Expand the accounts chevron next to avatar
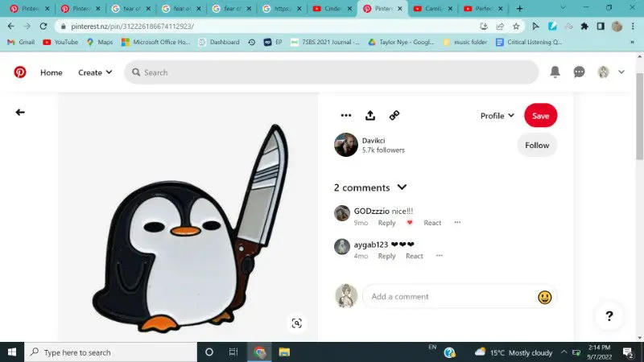 coord(621,72)
